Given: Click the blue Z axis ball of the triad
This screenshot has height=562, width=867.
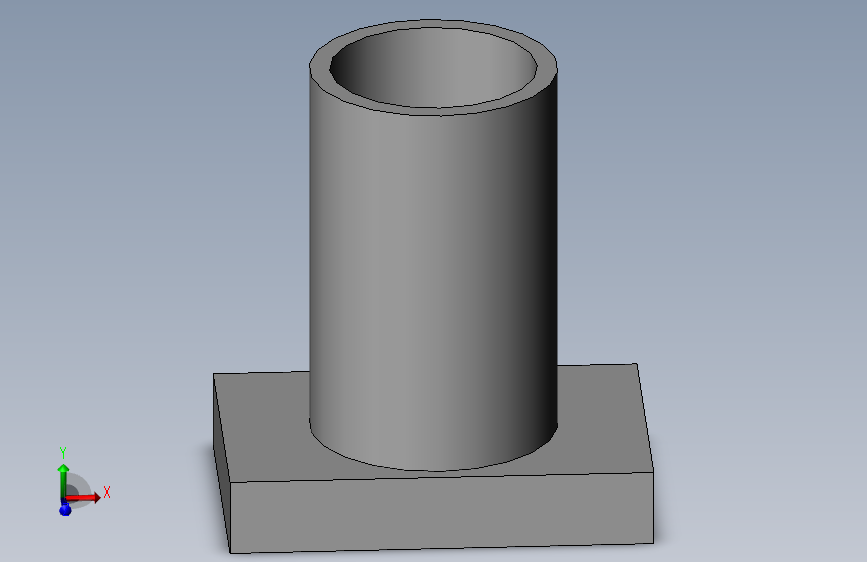Looking at the screenshot, I should point(65,509).
